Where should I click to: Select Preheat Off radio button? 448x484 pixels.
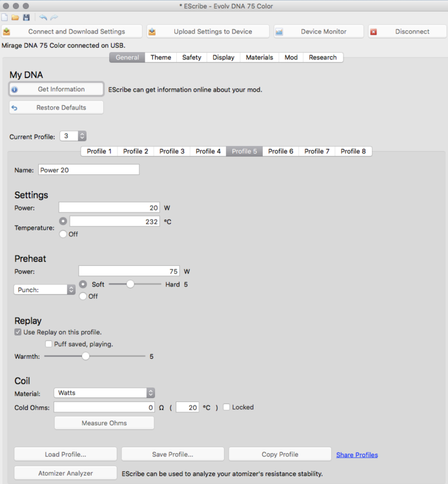[83, 296]
